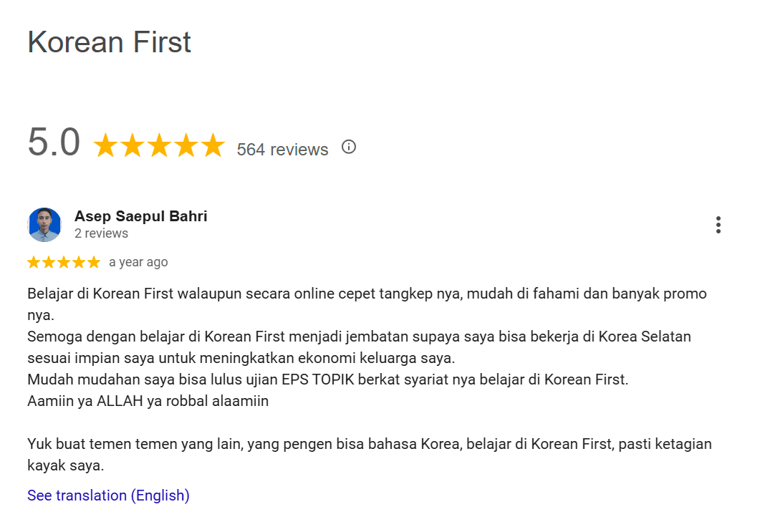Click "See translation (English)" link

(x=108, y=495)
